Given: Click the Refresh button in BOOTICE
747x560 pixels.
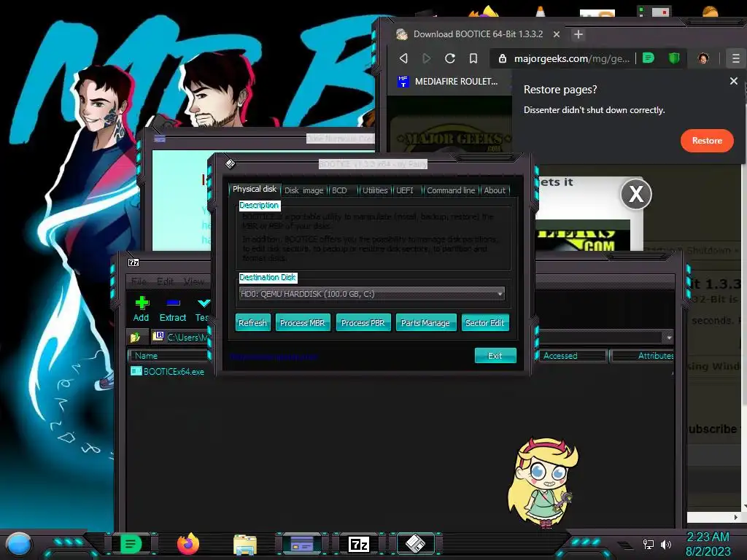Looking at the screenshot, I should click(252, 323).
